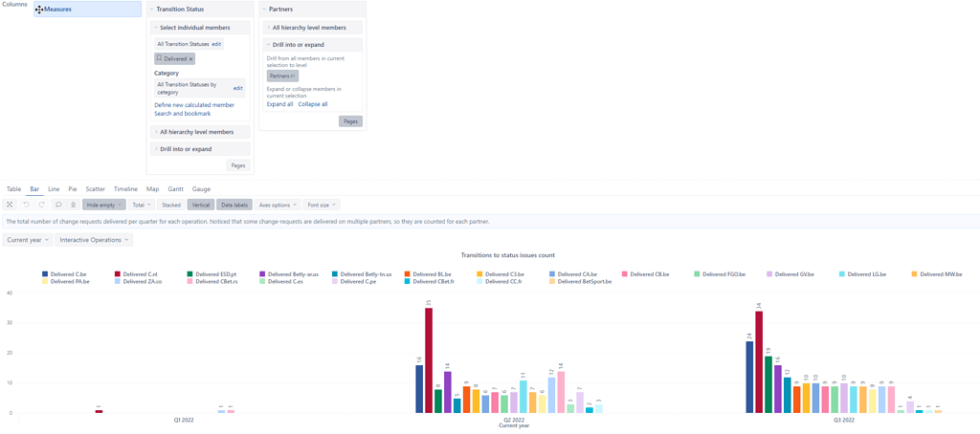The width and height of the screenshot is (980, 434).
Task: Click the bookmark icon on Delivered
Action: (x=160, y=59)
